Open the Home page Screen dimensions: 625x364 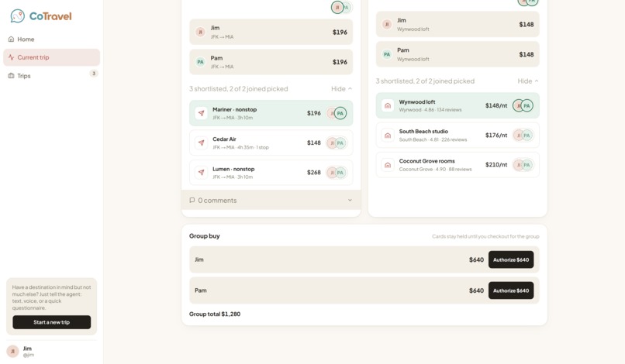[51, 39]
